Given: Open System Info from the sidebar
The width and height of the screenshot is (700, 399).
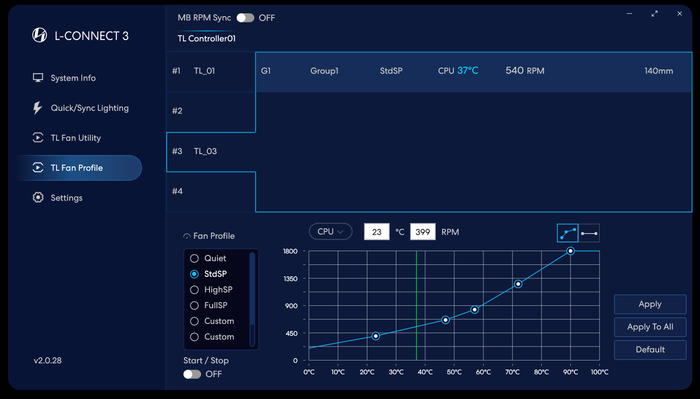Looking at the screenshot, I should pyautogui.click(x=73, y=78).
